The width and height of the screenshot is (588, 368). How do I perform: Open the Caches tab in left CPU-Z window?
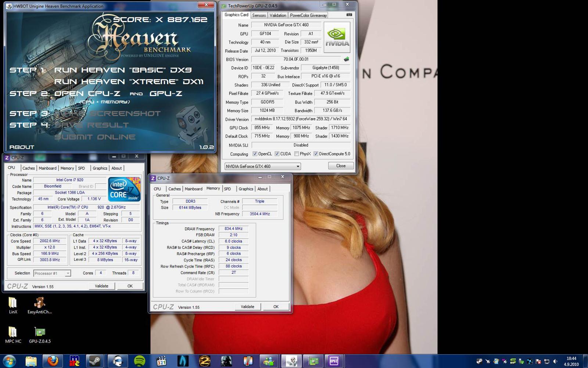click(x=28, y=168)
